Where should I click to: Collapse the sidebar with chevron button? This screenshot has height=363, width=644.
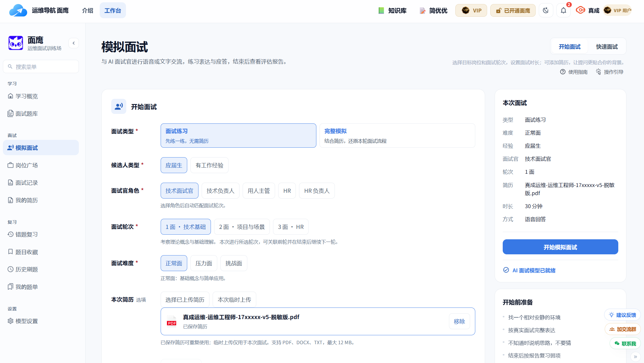[x=74, y=43]
